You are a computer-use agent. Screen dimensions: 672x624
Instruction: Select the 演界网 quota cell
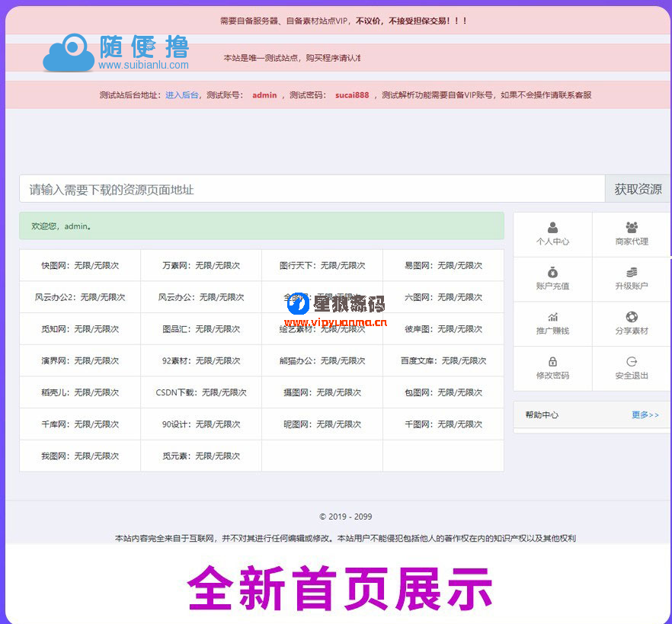coord(80,360)
